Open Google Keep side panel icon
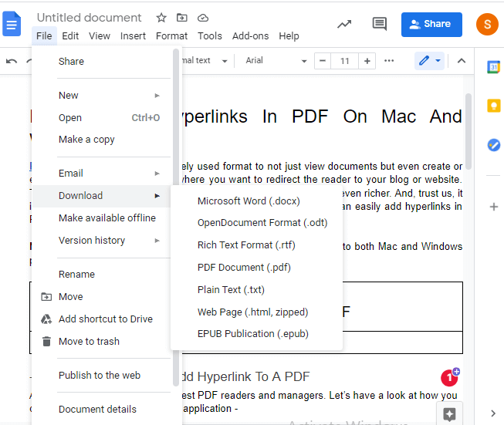This screenshot has height=425, width=504. (494, 106)
